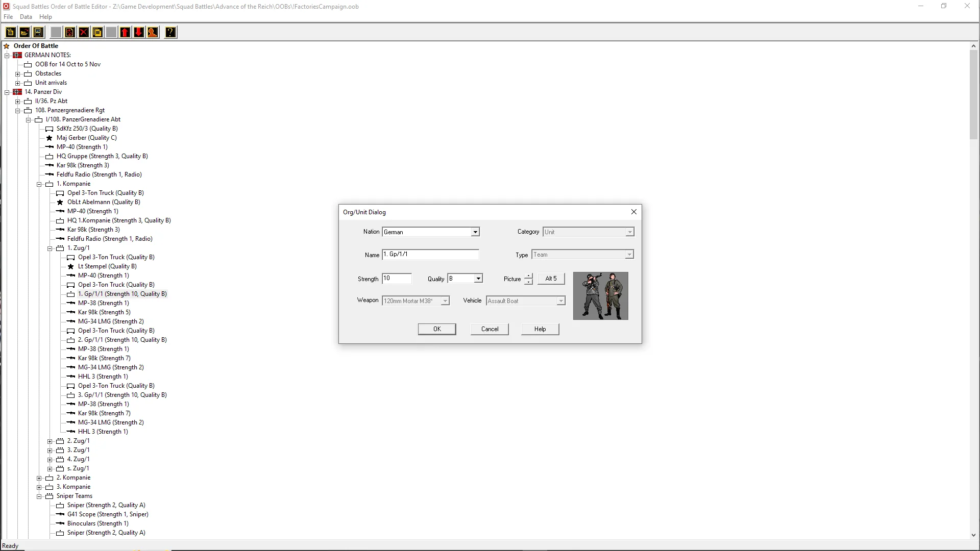Click the New file toolbar icon
This screenshot has height=551, width=980.
click(10, 33)
